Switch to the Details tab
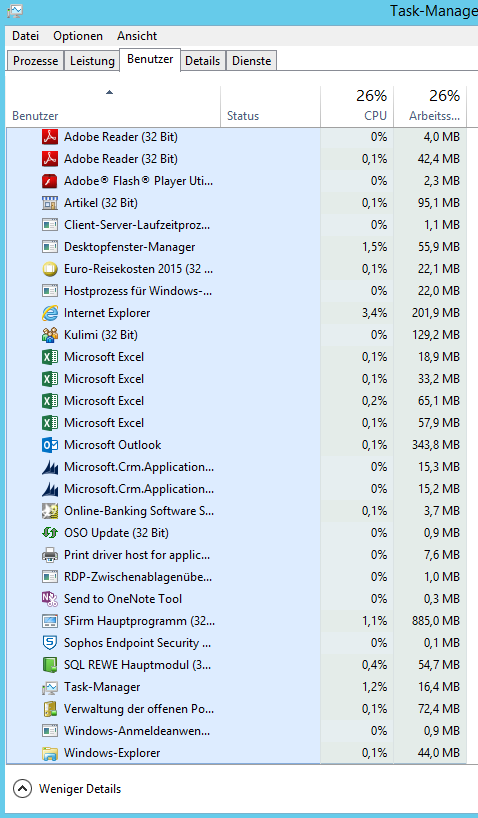The image size is (478, 818). [x=202, y=61]
